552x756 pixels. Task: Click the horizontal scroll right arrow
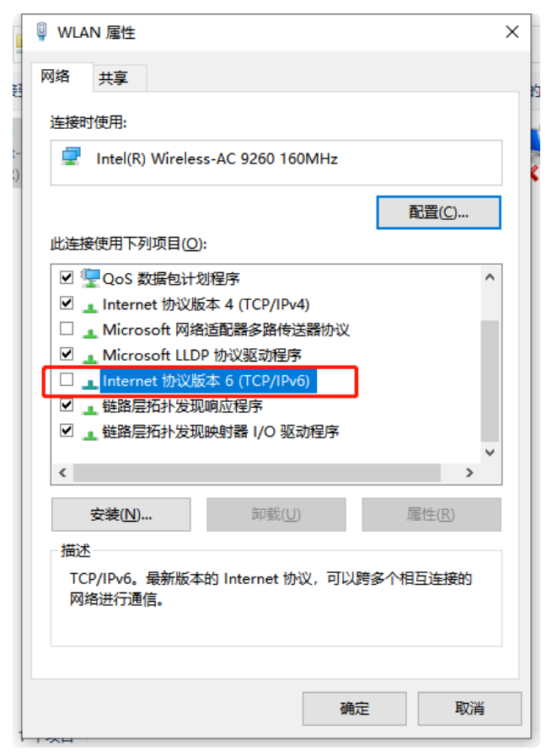pos(469,473)
